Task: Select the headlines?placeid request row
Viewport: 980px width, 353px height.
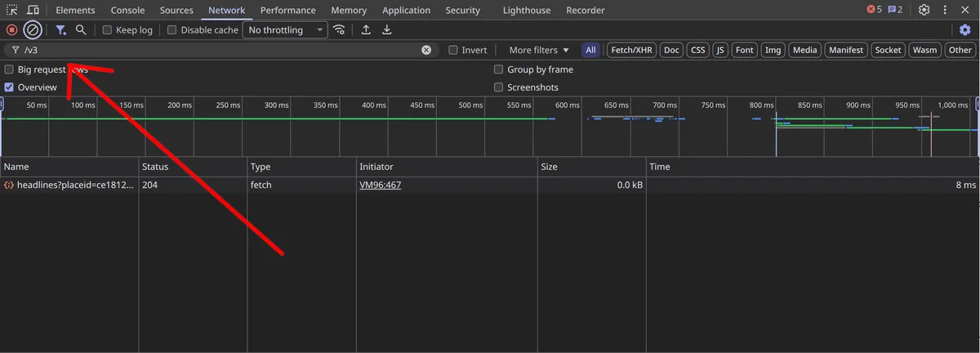Action: [490, 185]
